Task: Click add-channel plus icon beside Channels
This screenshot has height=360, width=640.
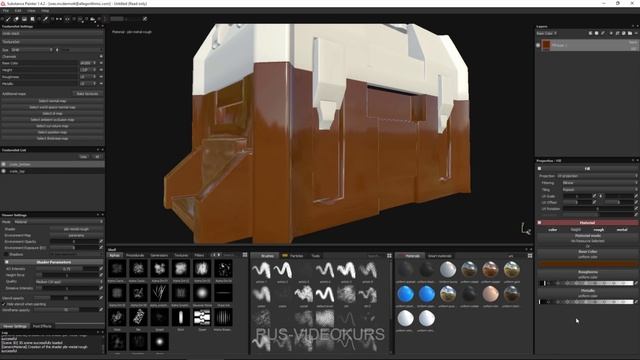Action: click(101, 56)
